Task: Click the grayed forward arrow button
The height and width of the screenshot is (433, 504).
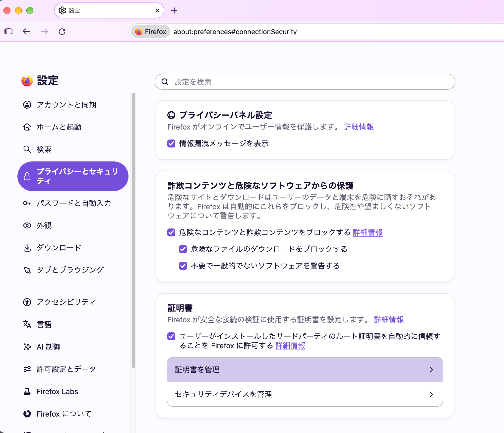Action: (44, 31)
